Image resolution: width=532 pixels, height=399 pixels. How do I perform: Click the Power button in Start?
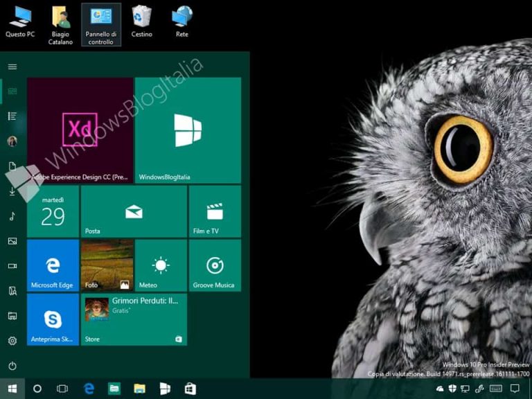(12, 366)
